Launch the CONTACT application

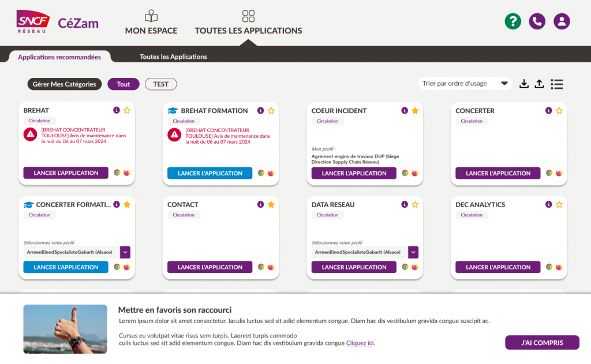210,267
